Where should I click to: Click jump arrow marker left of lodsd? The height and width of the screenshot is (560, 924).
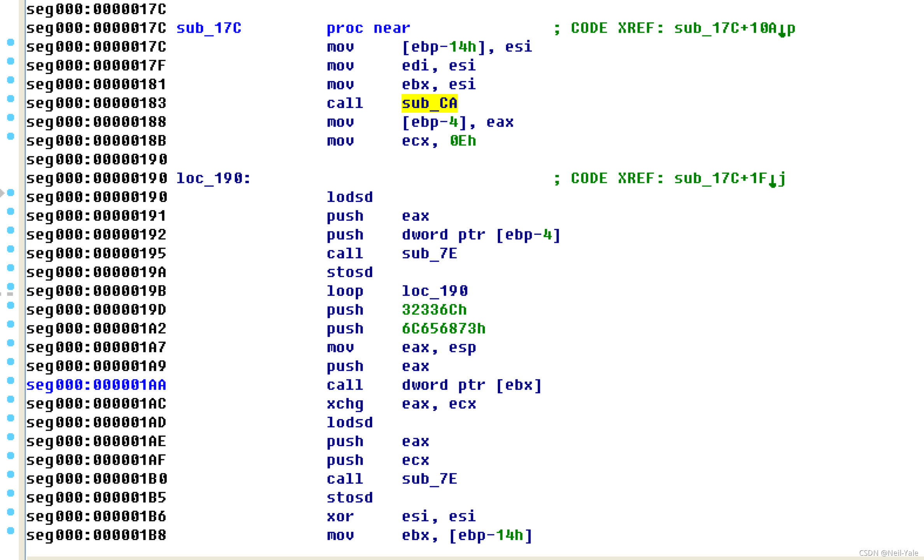2,192
